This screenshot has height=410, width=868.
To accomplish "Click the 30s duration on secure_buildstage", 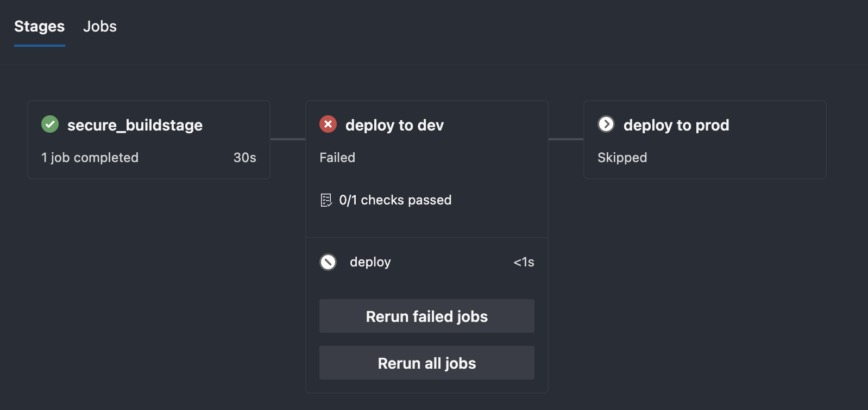I will (x=244, y=158).
